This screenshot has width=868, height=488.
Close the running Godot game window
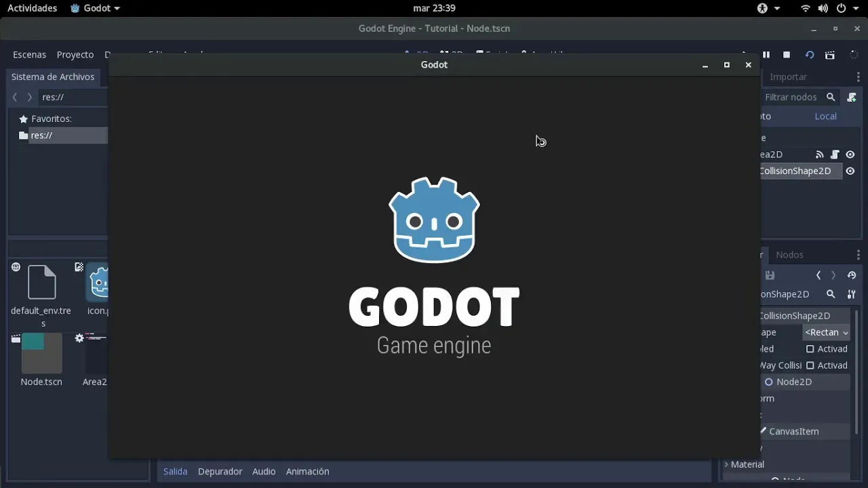749,65
